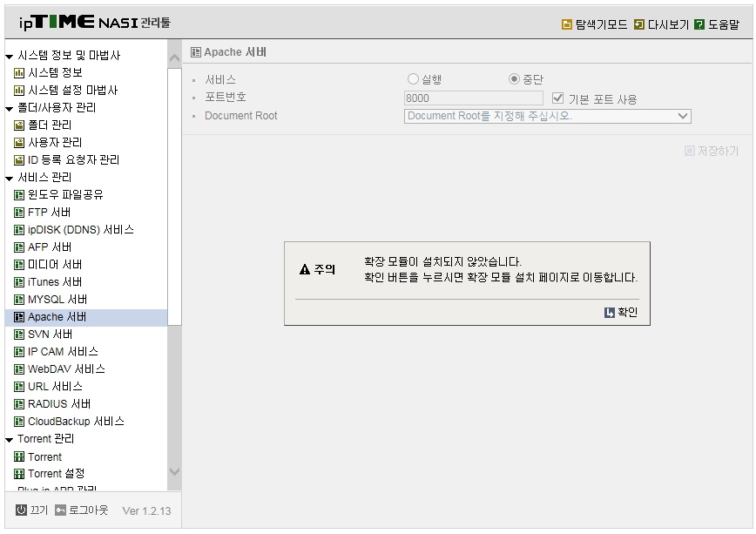This screenshot has height=534, width=756.
Task: Click the 저장하기 save button
Action: coord(712,152)
